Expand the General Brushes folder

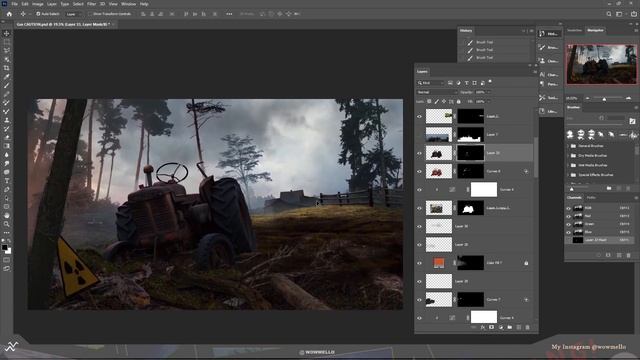point(569,146)
